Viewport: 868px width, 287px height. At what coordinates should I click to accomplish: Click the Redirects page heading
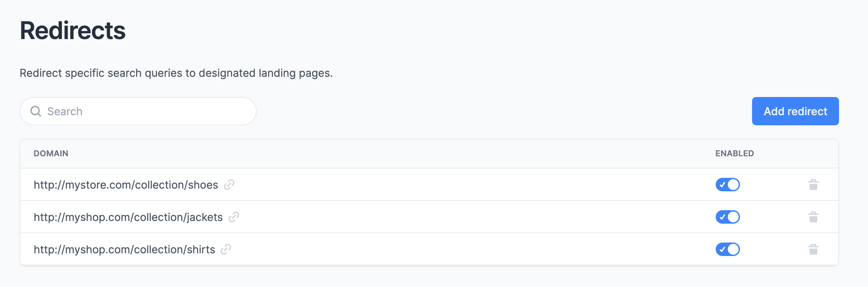pos(72,30)
